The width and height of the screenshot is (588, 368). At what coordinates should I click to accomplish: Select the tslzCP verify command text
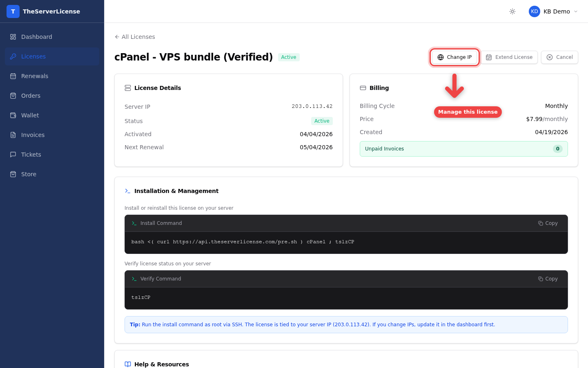pyautogui.click(x=141, y=298)
